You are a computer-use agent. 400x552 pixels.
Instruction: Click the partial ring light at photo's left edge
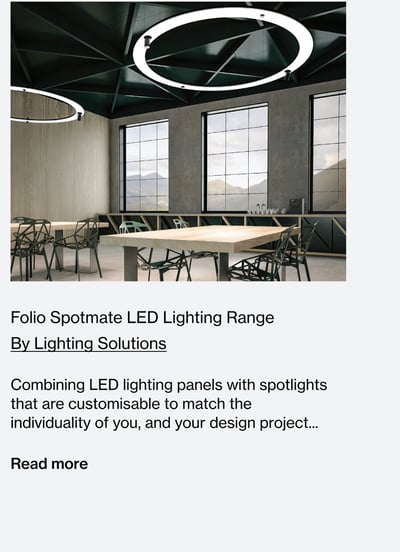(x=46, y=106)
